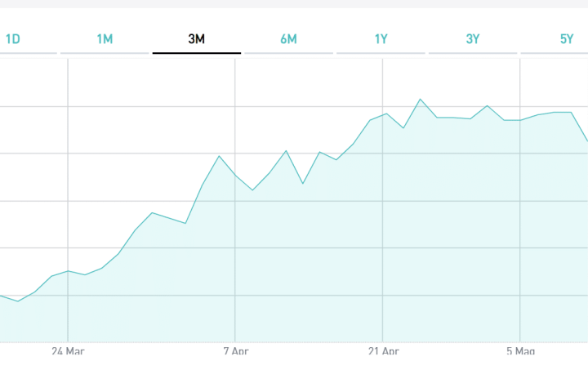Click the 24 Mar date label
588x392 pixels.
tap(68, 352)
